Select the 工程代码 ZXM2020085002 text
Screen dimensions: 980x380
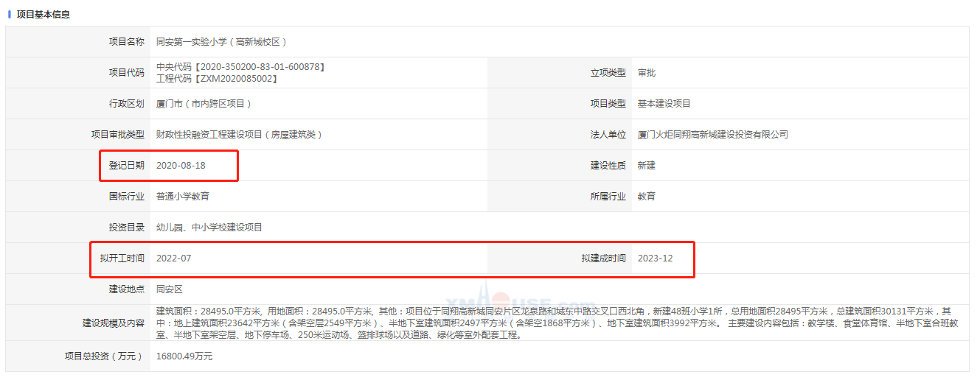click(x=217, y=78)
